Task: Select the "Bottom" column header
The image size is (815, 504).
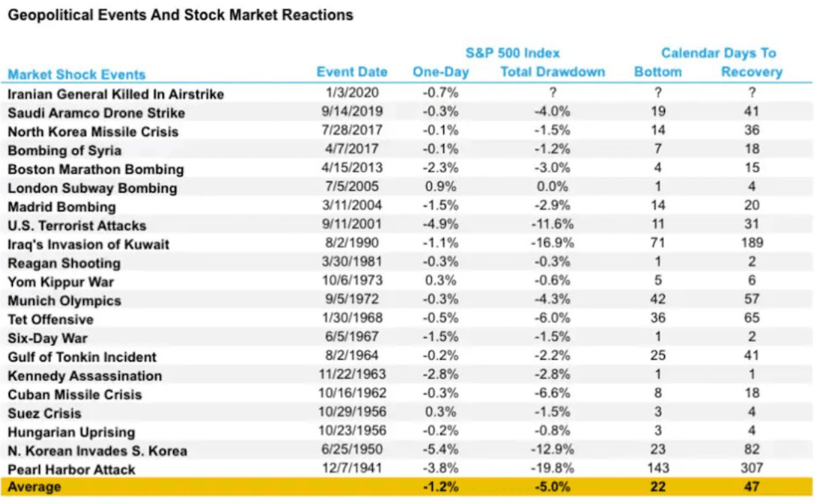Action: click(x=658, y=72)
